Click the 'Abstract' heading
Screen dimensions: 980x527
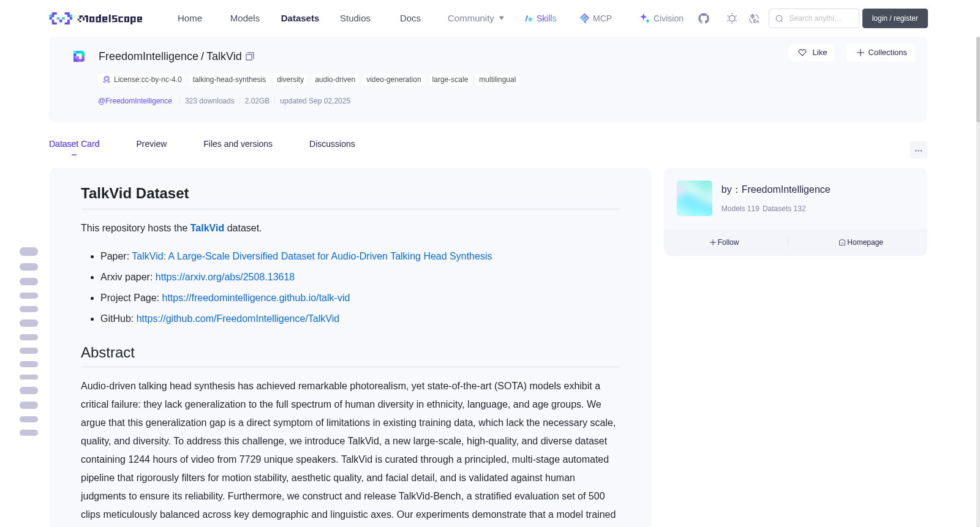pos(108,353)
